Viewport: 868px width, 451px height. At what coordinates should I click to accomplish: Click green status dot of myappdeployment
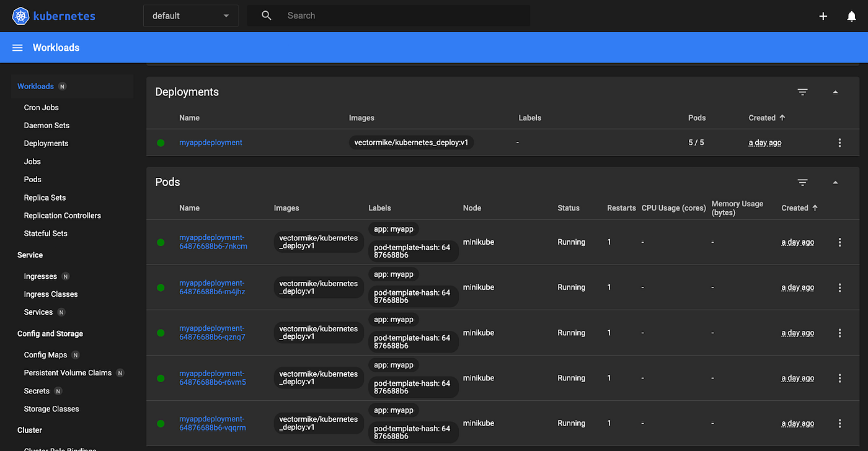(x=161, y=142)
